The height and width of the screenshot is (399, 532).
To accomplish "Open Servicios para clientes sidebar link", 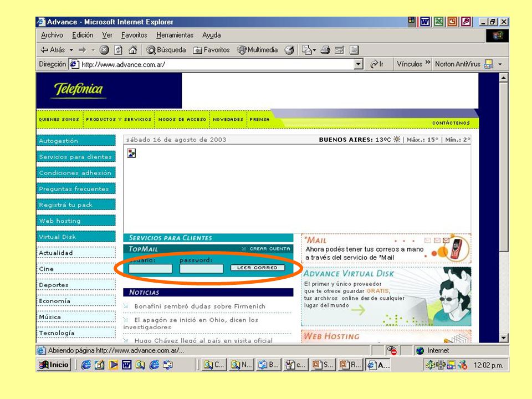I will click(76, 157).
